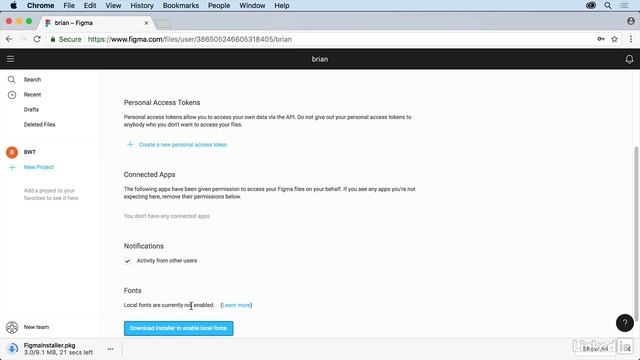
Task: Open Chrome three-dot menu
Action: coord(631,39)
